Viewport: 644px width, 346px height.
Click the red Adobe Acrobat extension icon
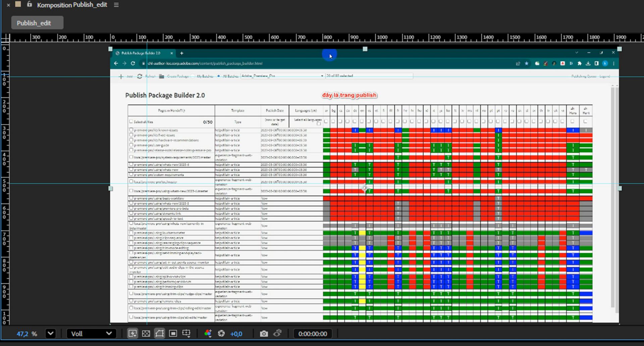point(562,63)
